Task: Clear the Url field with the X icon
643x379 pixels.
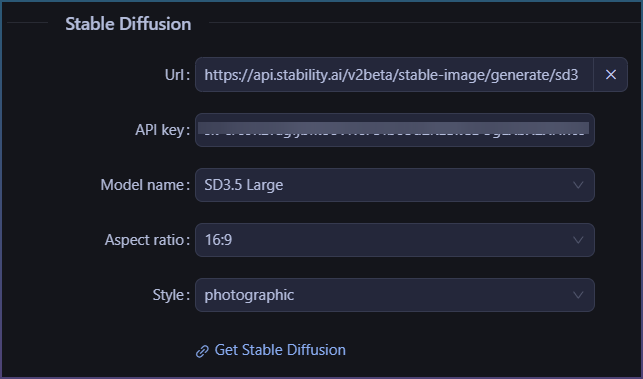Action: click(611, 75)
